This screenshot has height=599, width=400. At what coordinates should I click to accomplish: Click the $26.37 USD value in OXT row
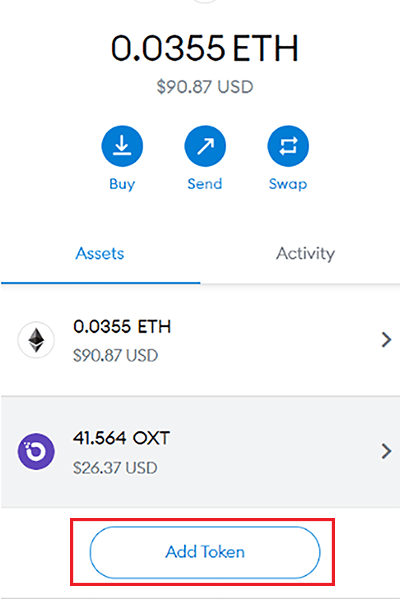pos(115,468)
